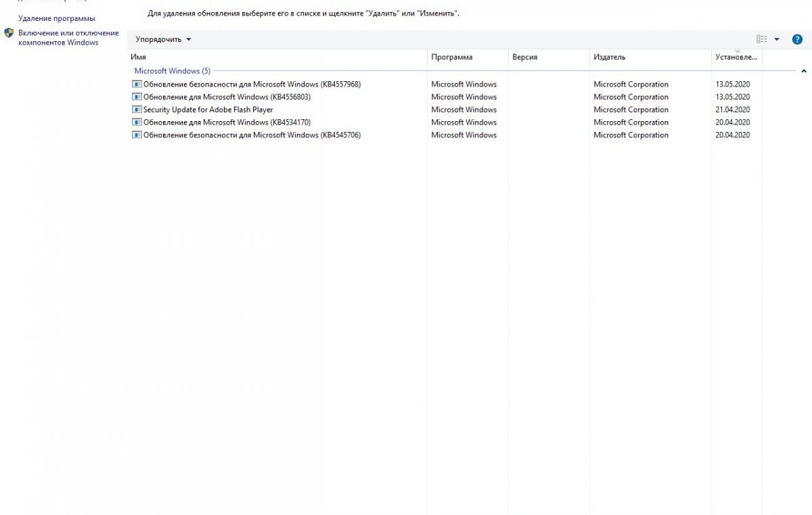The image size is (812, 515).
Task: Select Обновление безопасности для Microsoft Windows (KB4557968)
Action: point(252,85)
